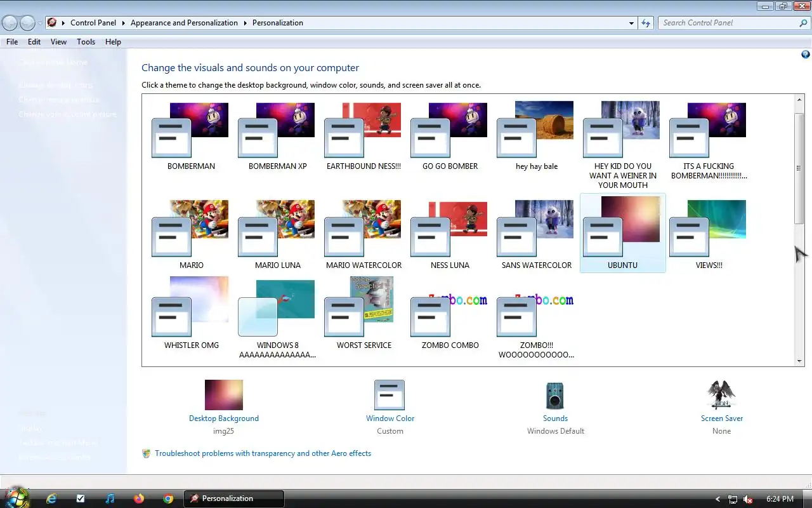Screen dimensions: 812x508
Task: Open Window Color settings icon
Action: [390, 395]
